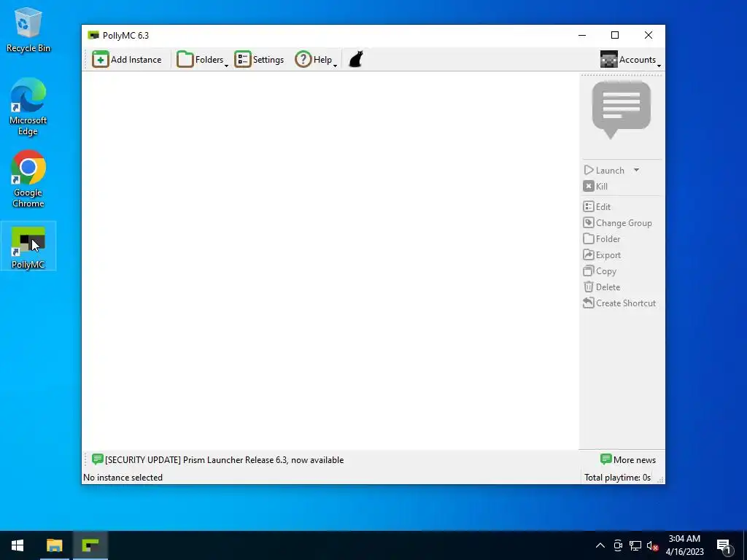Open the notification center icon
Screen dimensions: 747x560
tap(724, 546)
